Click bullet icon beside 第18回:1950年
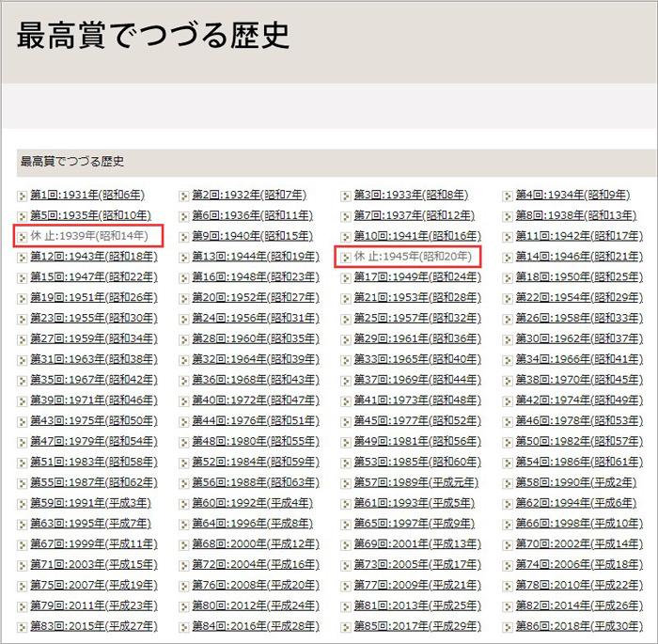This screenshot has width=658, height=644. (x=508, y=278)
